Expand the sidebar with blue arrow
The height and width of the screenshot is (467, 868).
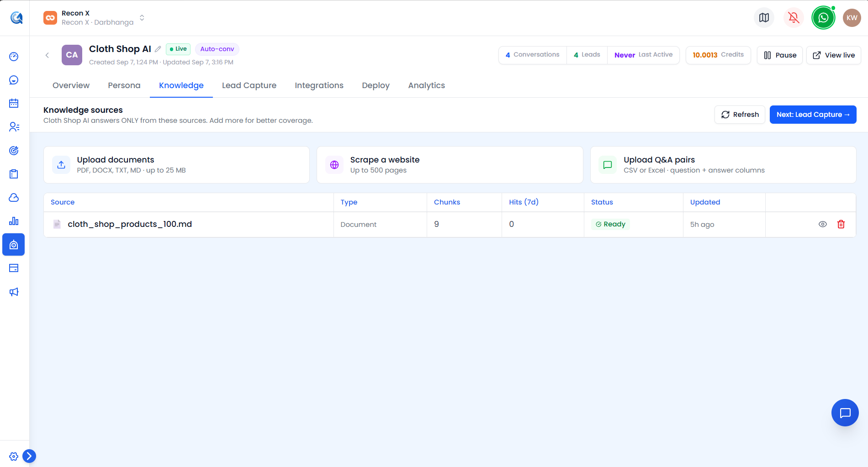[29, 456]
